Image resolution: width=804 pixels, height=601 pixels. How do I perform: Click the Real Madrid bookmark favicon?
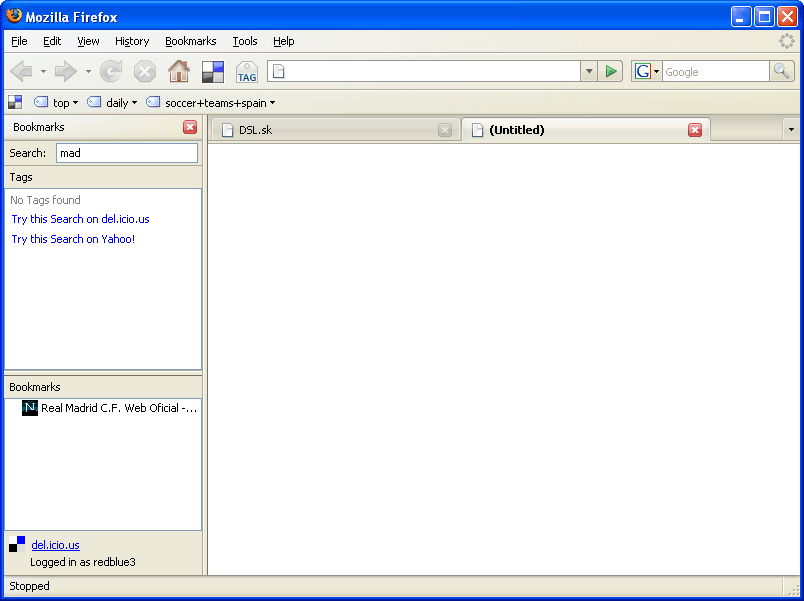click(30, 408)
